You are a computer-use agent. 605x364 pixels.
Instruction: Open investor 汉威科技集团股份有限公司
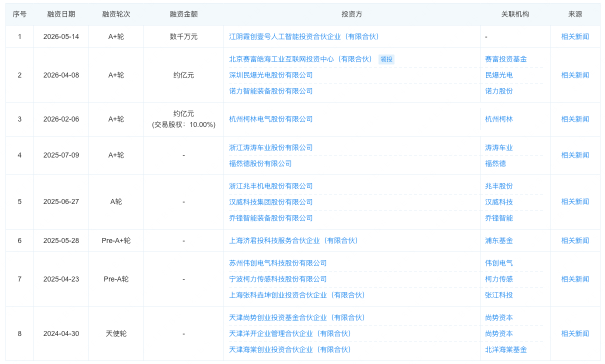coord(271,202)
